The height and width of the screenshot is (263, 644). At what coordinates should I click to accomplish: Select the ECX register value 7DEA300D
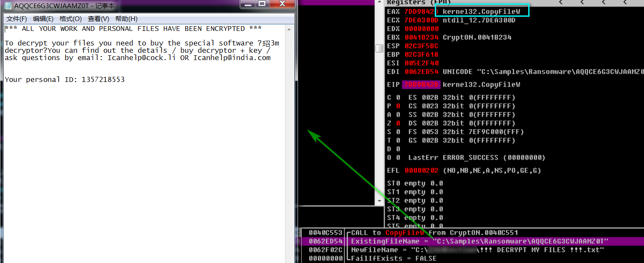(x=421, y=20)
